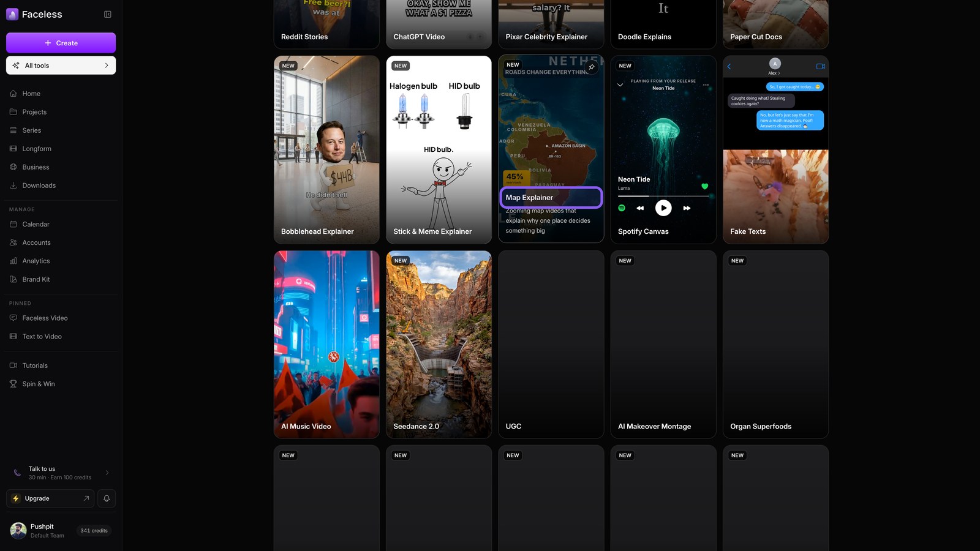The width and height of the screenshot is (980, 551).
Task: Expand the All tools chevron
Action: (x=107, y=66)
